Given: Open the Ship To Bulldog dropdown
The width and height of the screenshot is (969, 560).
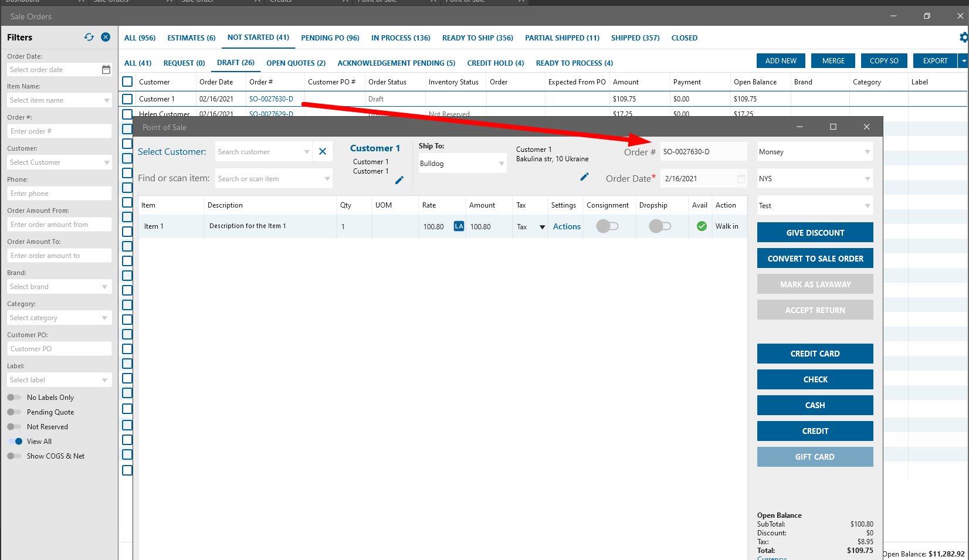Looking at the screenshot, I should point(502,164).
